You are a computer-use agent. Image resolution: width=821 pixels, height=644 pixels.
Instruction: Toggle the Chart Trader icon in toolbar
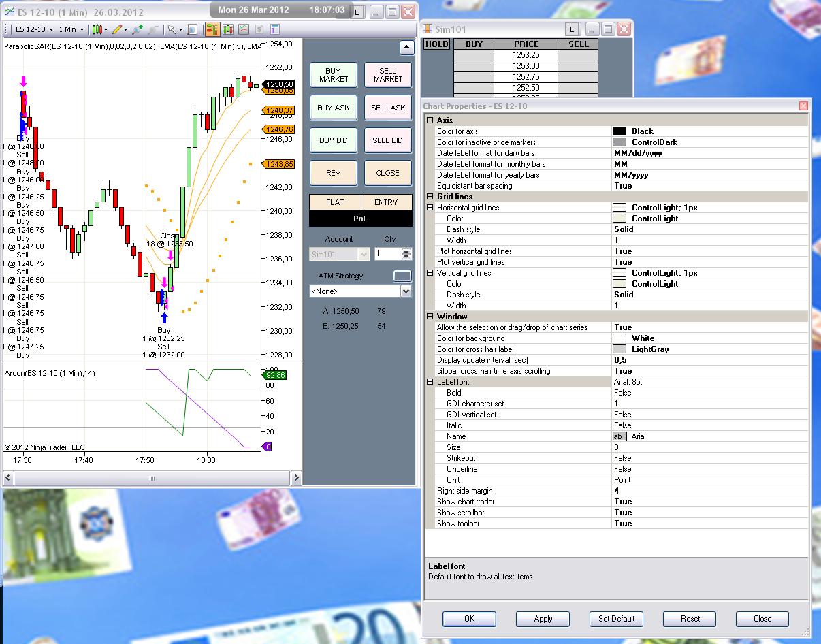(x=212, y=29)
